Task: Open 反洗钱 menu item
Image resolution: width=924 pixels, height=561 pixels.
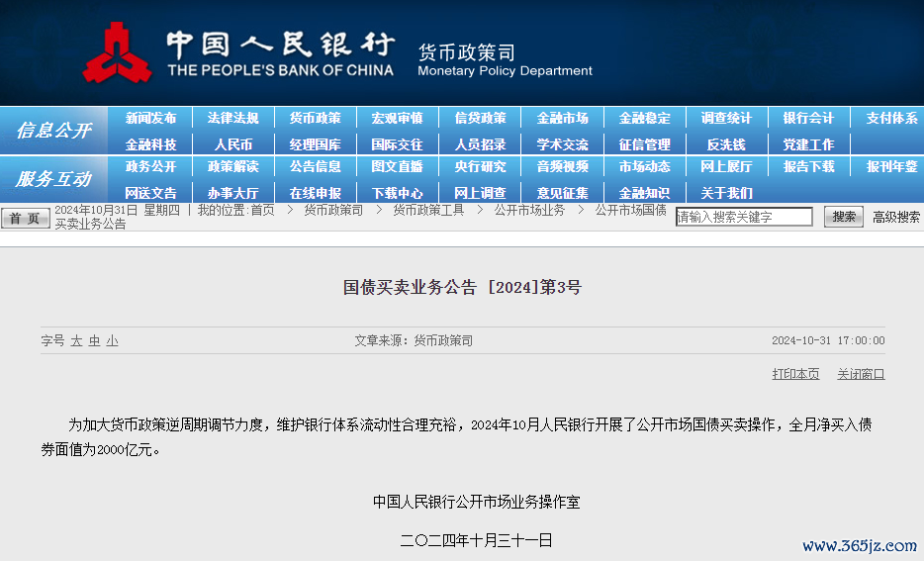Action: (726, 145)
